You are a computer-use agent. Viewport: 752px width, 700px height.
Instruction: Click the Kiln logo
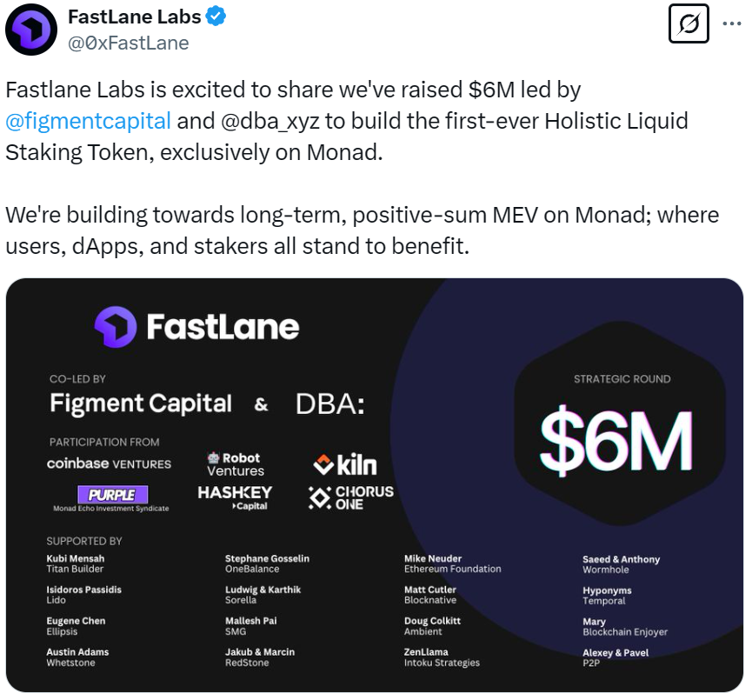pyautogui.click(x=344, y=464)
